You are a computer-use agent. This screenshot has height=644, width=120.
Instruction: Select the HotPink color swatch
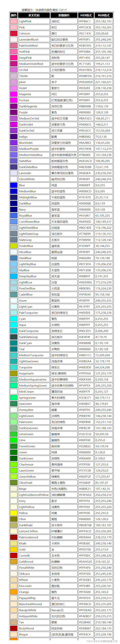14,52
